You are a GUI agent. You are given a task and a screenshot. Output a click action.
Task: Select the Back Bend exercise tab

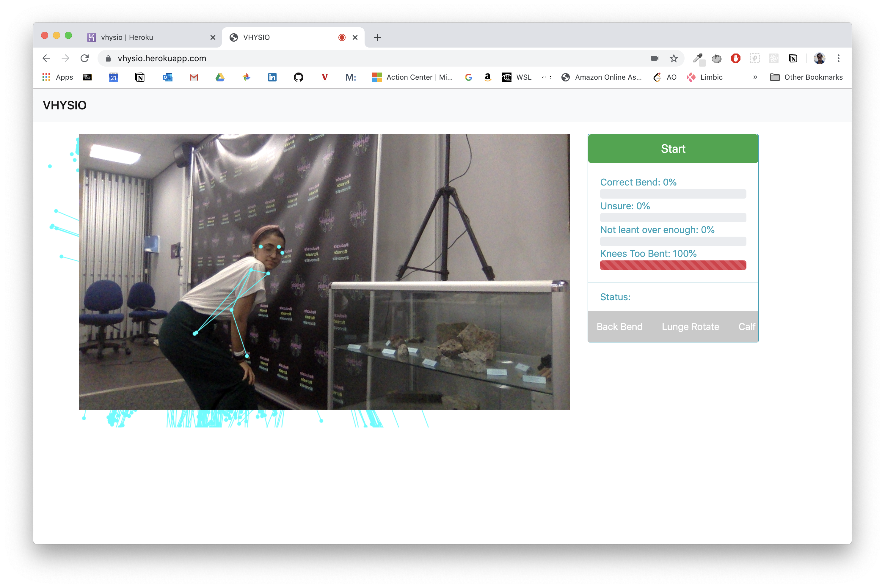click(619, 327)
